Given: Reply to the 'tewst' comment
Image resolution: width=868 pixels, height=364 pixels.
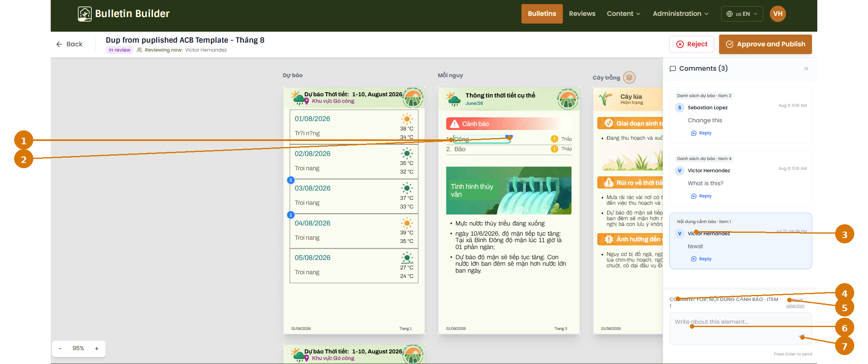Looking at the screenshot, I should coord(701,259).
